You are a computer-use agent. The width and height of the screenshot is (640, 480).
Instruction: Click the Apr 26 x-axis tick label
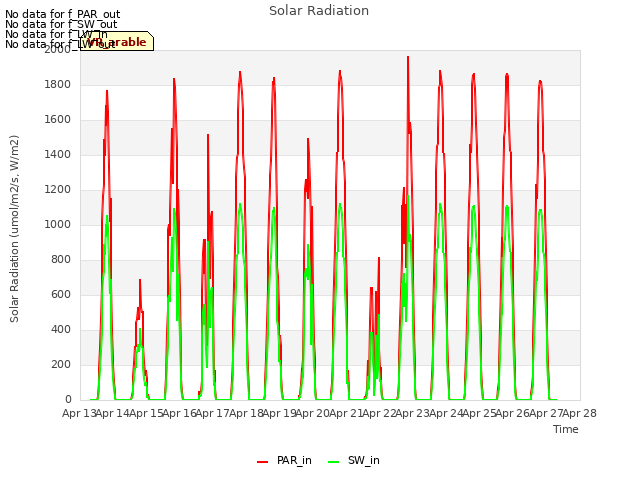[513, 413]
